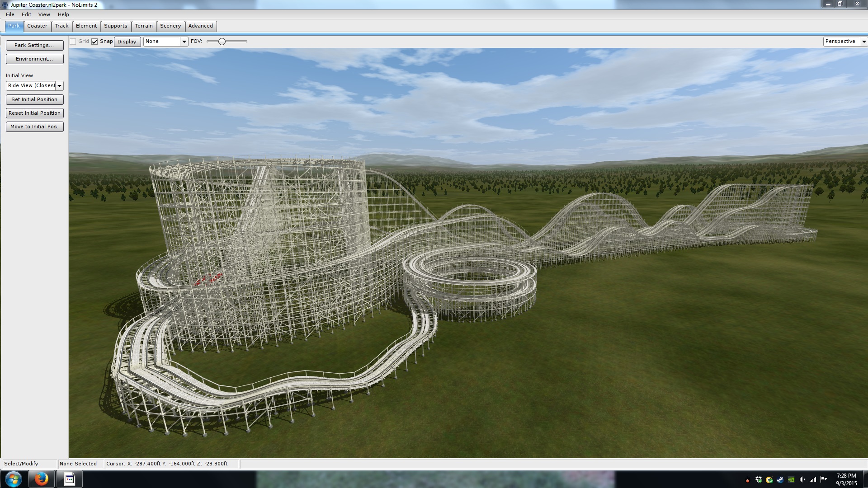Enable the Grid checkbox
868x488 pixels.
(x=73, y=42)
